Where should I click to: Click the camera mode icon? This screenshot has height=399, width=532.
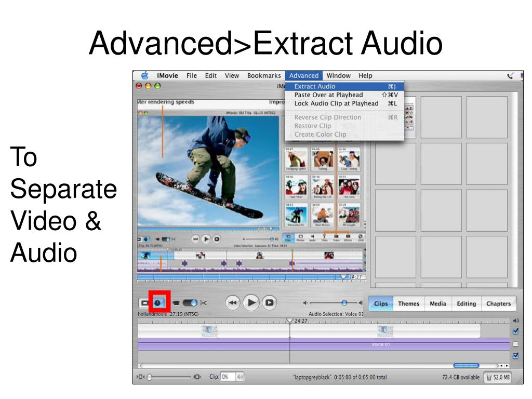(176, 303)
